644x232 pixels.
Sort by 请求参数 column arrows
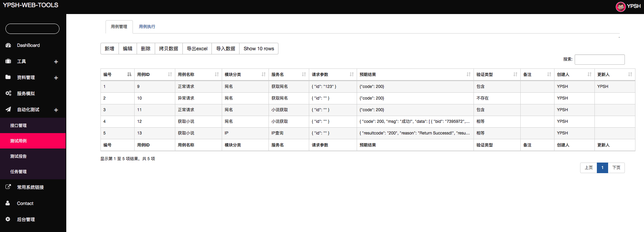(352, 74)
